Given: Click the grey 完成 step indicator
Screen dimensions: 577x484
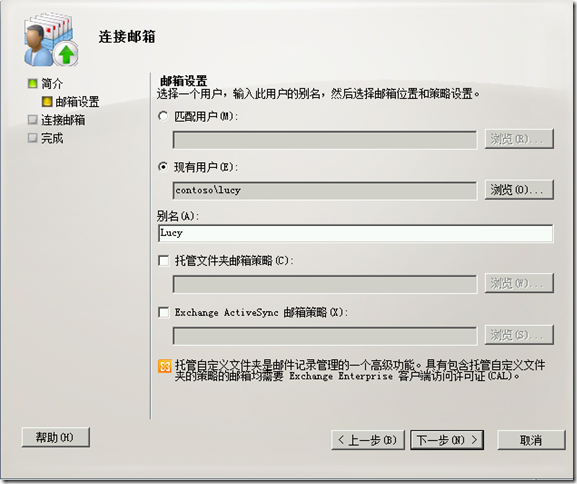Looking at the screenshot, I should coord(33,138).
